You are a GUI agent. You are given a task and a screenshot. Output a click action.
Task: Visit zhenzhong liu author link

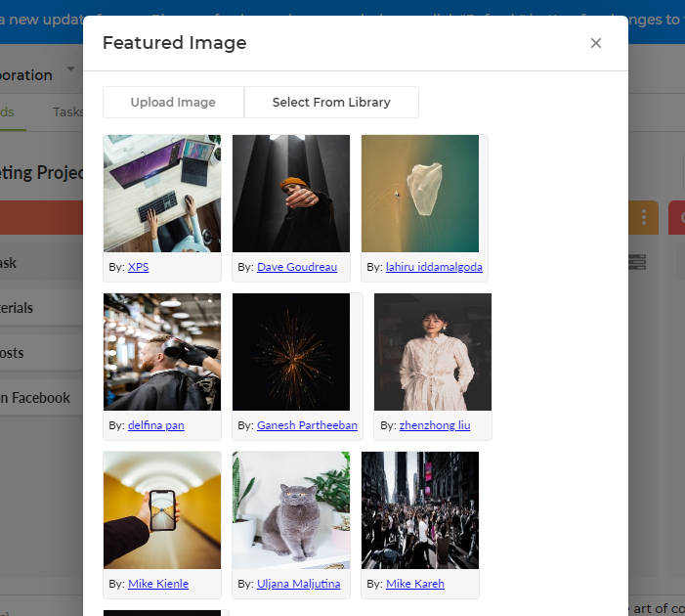(x=435, y=425)
